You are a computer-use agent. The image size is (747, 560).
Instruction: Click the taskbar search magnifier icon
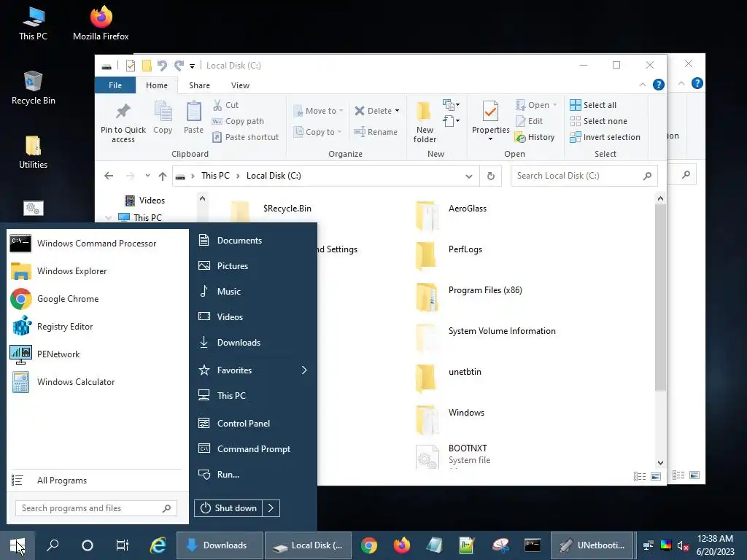[53, 545]
